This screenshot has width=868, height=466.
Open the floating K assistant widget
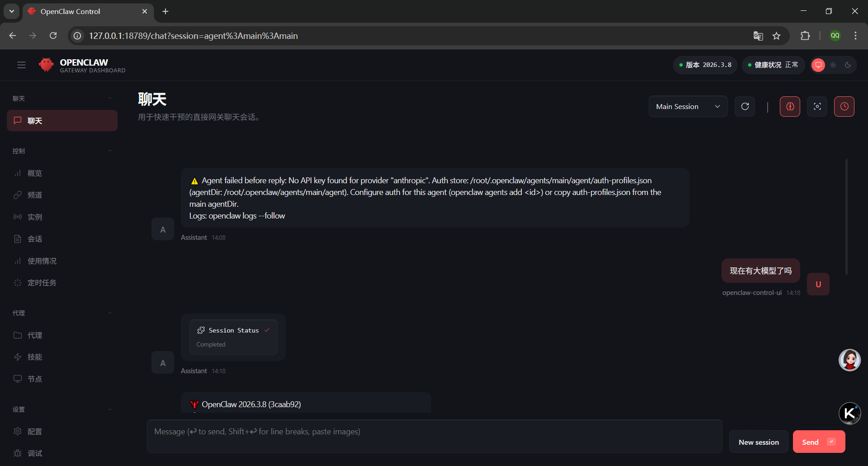coord(850,413)
